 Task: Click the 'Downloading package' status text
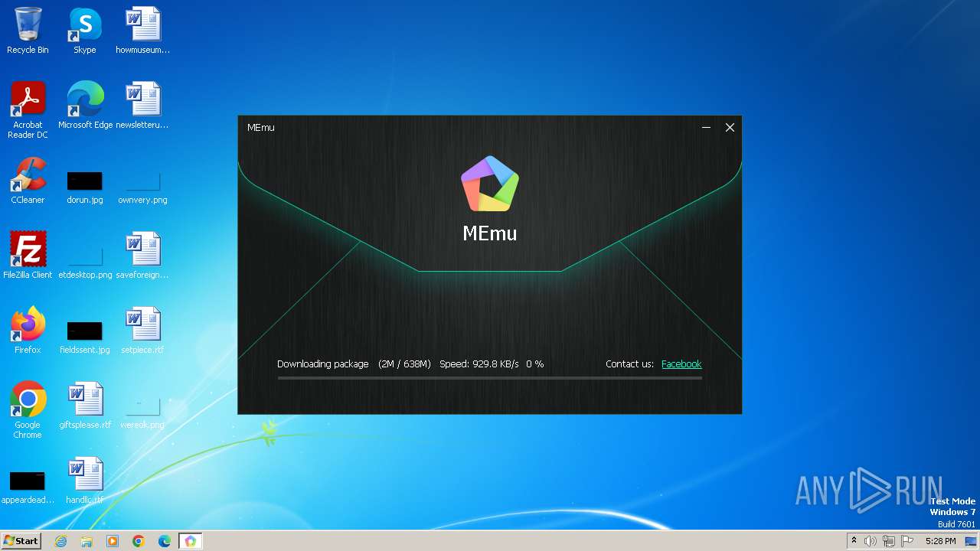coord(323,364)
